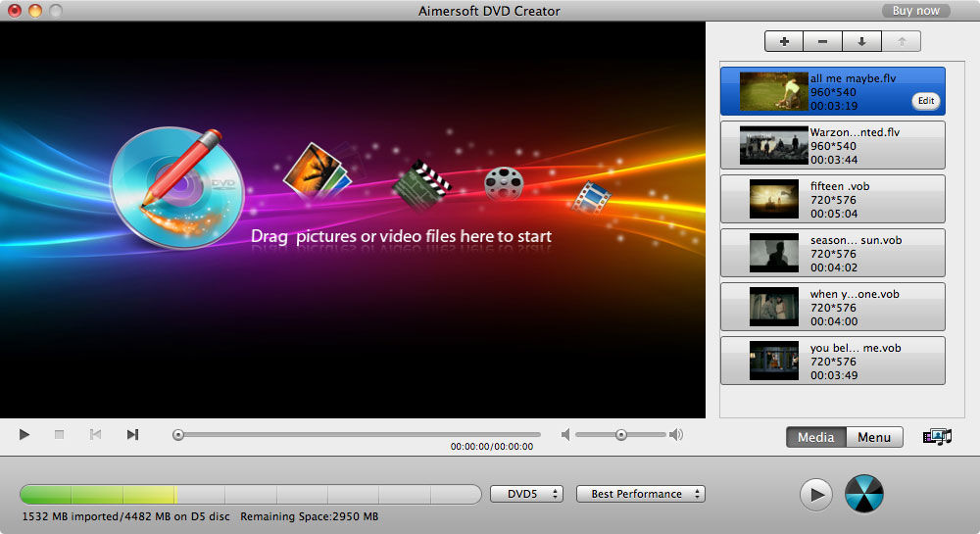980x534 pixels.
Task: Click the add file plus button
Action: (x=784, y=42)
